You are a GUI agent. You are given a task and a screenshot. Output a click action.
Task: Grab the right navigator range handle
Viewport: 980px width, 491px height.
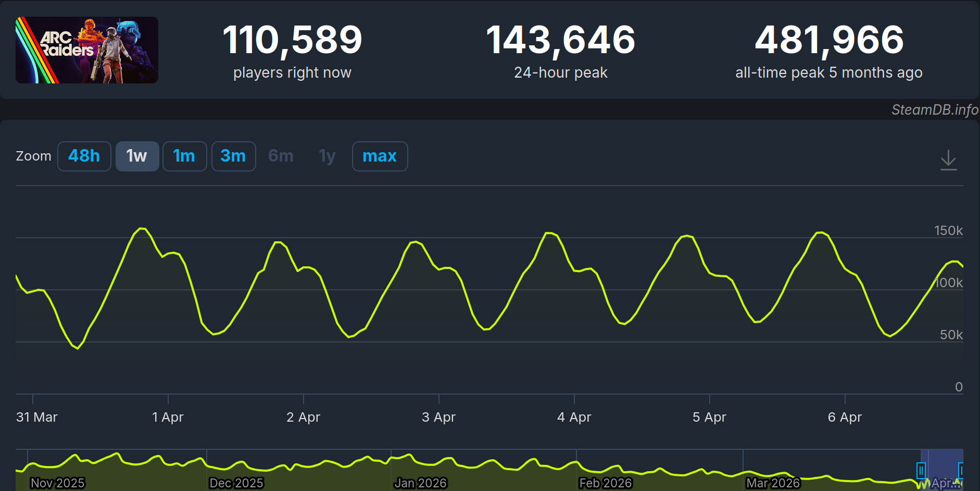point(961,471)
